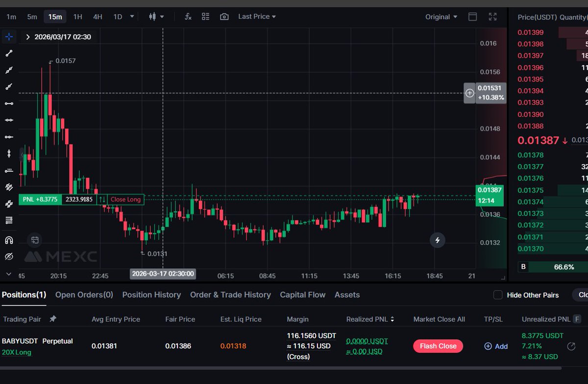Screen dimensions: 588x384
Task: Switch to the Position History tab
Action: click(151, 295)
